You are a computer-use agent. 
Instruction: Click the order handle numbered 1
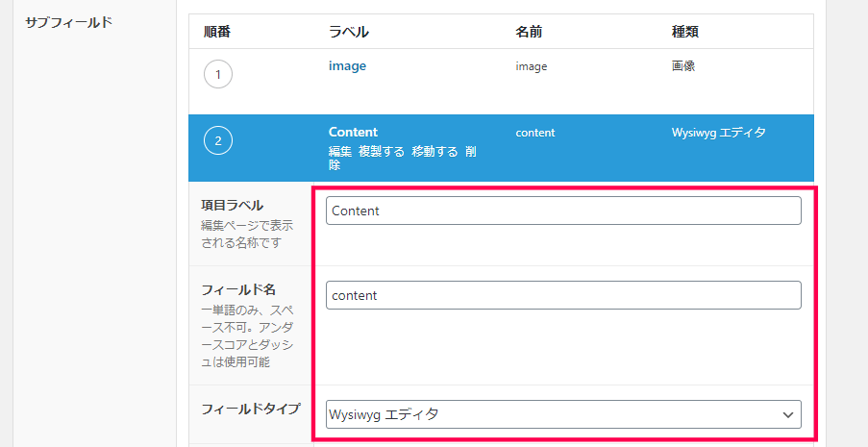point(218,75)
